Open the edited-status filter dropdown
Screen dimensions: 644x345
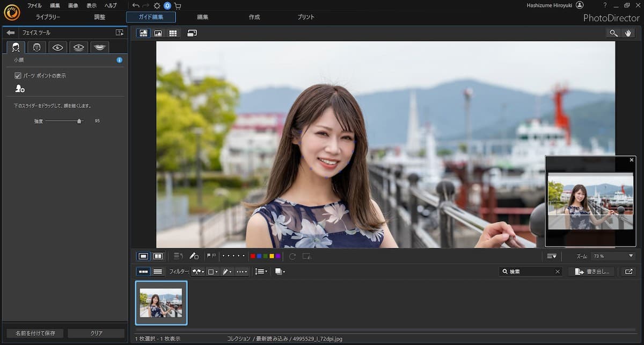[x=228, y=272]
